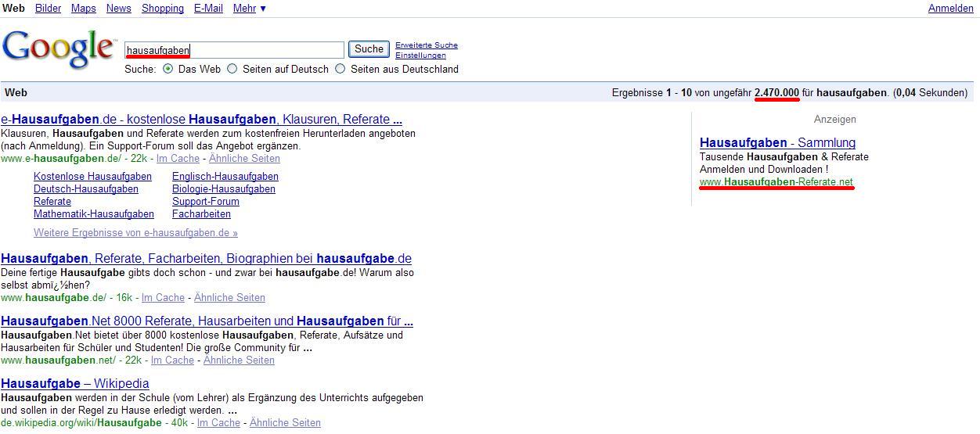The image size is (980, 434).
Task: Select the 'Das Web' radio button
Action: point(168,69)
